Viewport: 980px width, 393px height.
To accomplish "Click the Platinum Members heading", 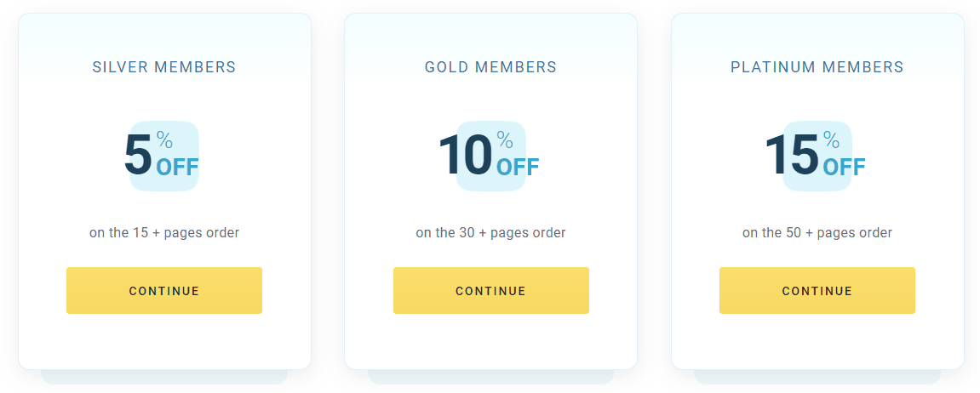I will tap(817, 67).
